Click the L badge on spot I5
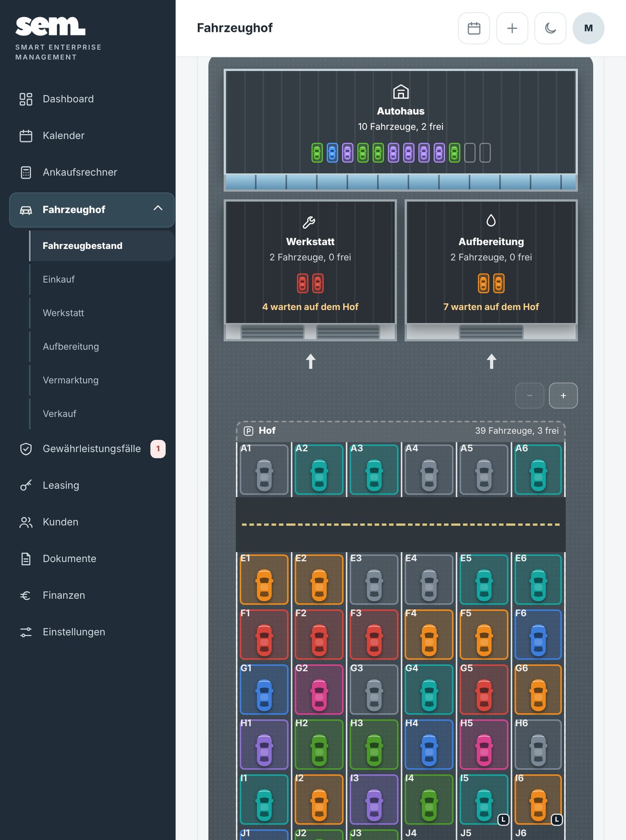 coord(503,820)
